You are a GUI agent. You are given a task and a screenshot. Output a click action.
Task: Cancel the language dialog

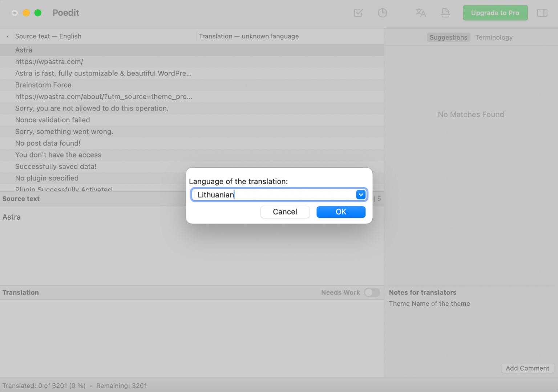click(x=285, y=212)
